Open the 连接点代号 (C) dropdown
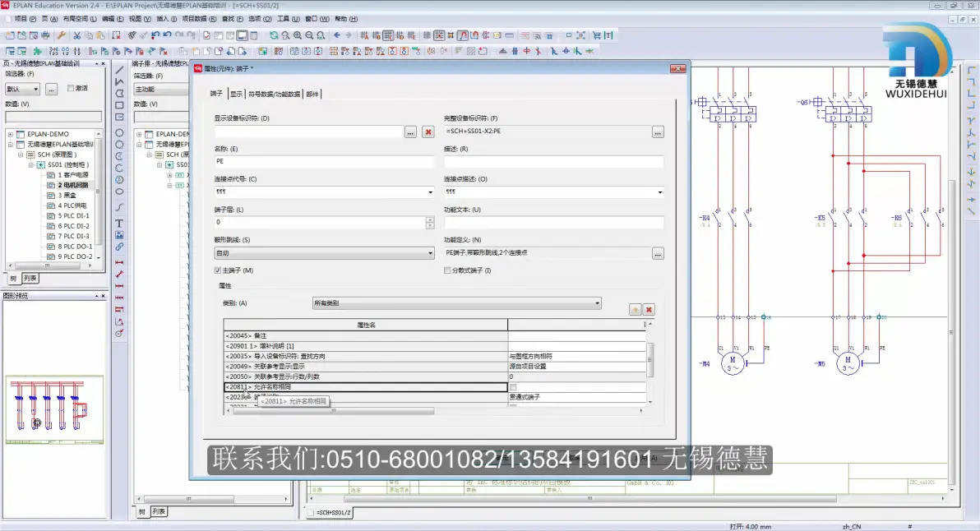 tap(430, 192)
